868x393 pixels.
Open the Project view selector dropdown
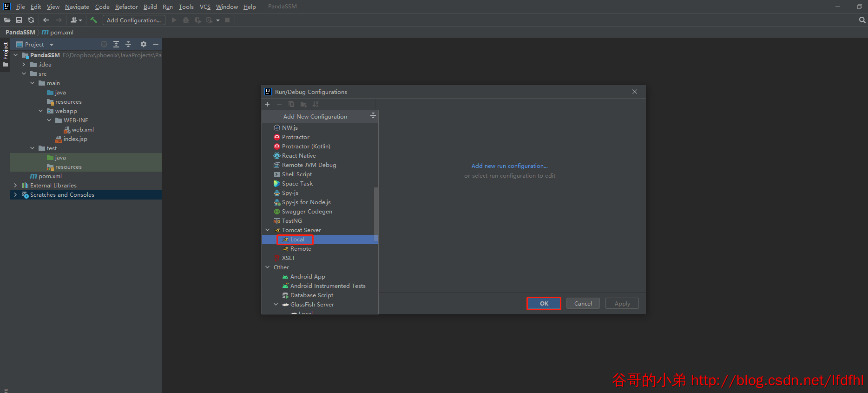point(52,45)
